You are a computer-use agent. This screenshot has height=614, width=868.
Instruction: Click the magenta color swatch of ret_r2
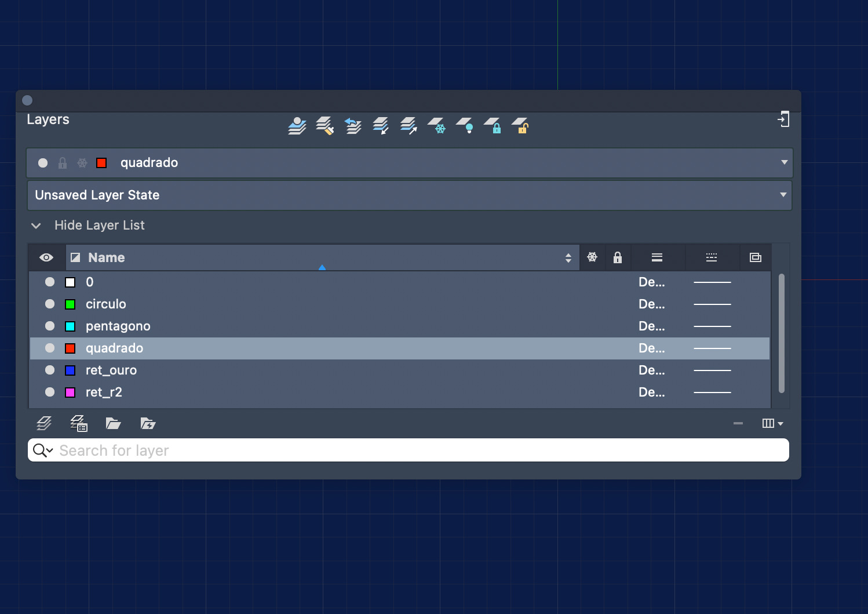tap(70, 393)
